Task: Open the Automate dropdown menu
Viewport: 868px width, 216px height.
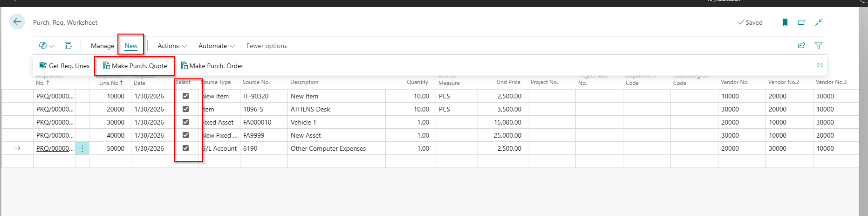Action: point(217,46)
